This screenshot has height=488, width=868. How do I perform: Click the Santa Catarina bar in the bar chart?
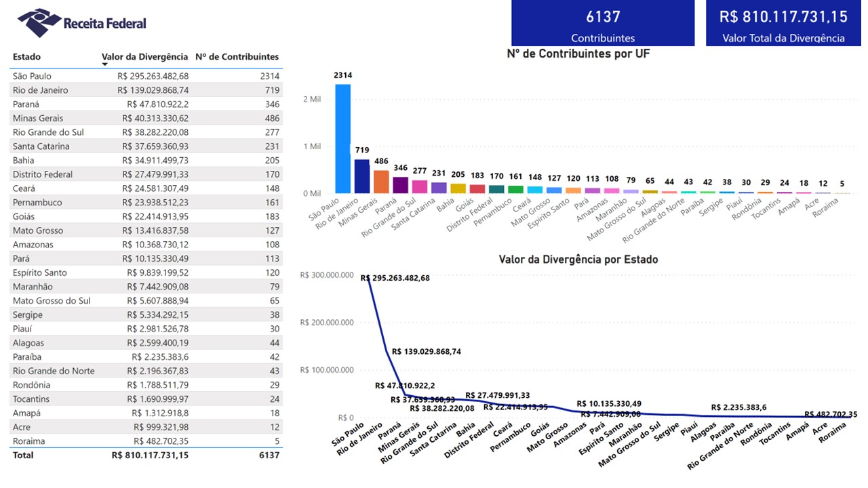pyautogui.click(x=439, y=188)
